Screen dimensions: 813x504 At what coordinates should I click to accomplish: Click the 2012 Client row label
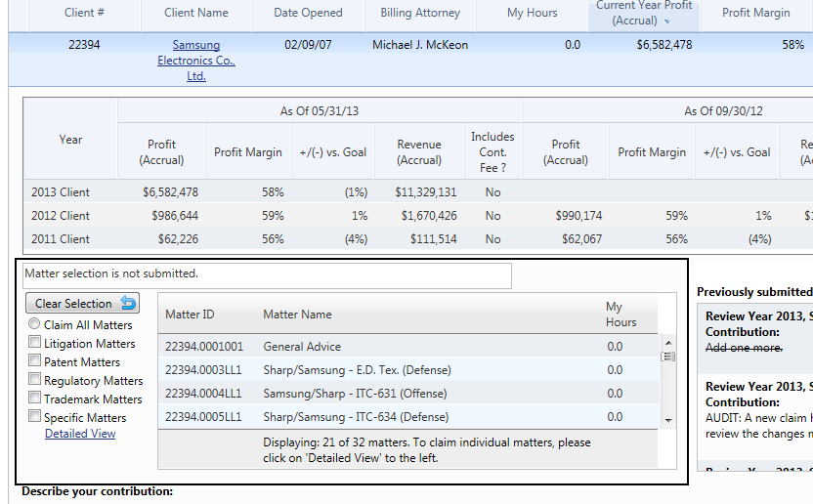pos(61,216)
